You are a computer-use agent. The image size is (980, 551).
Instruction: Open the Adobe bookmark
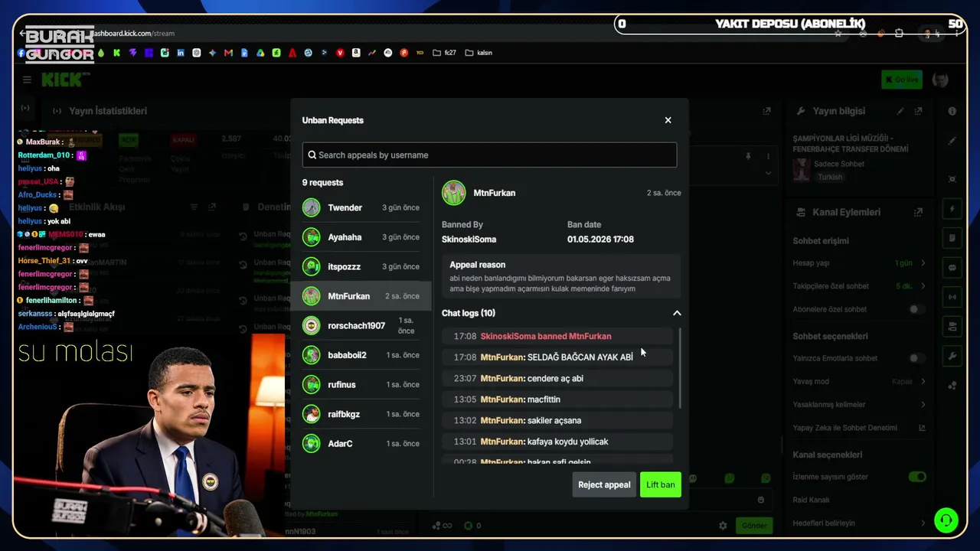292,53
